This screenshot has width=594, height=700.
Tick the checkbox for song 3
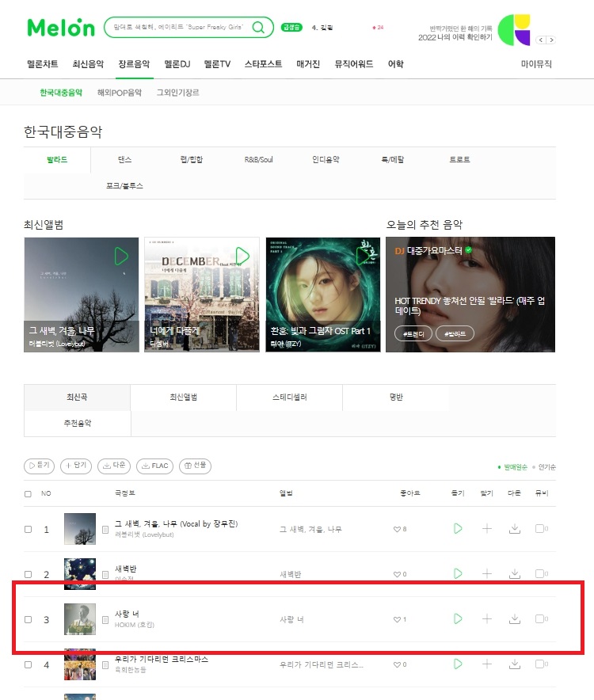pyautogui.click(x=29, y=620)
